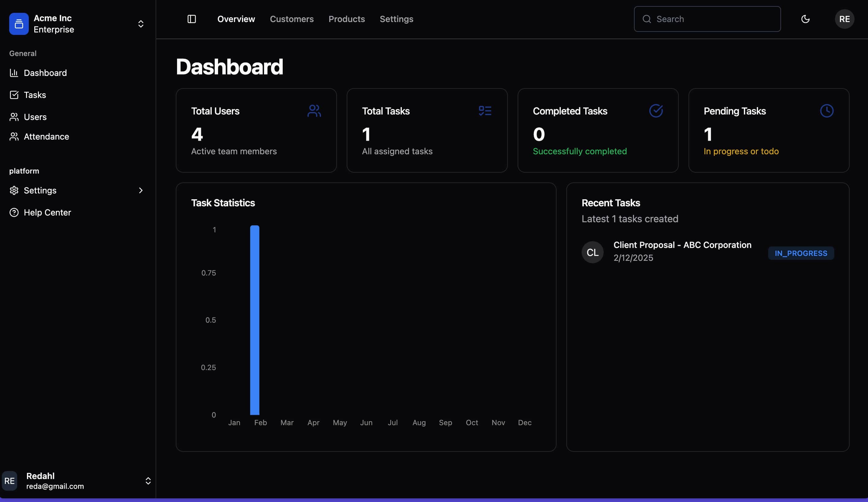868x502 pixels.
Task: Click the IN_PROGRESS status badge
Action: tap(801, 253)
